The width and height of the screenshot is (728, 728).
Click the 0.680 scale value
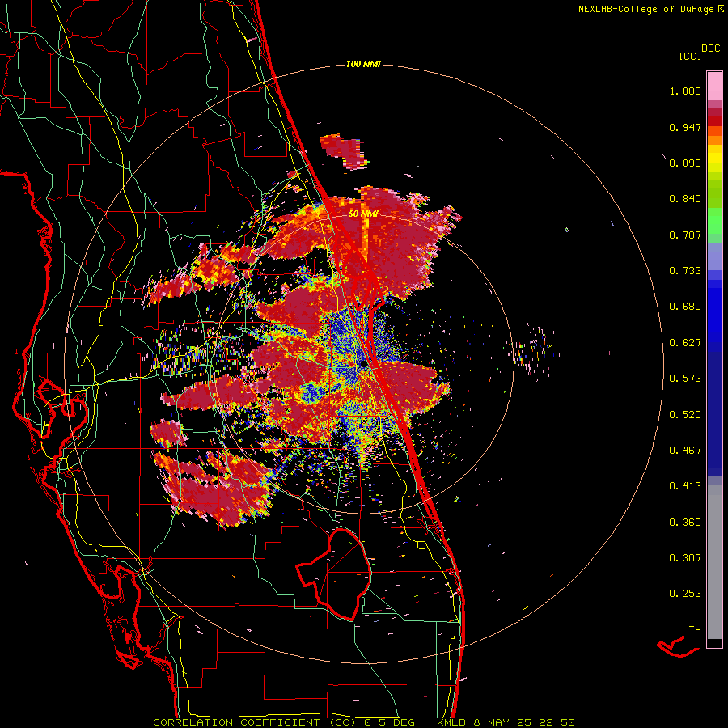coord(685,307)
